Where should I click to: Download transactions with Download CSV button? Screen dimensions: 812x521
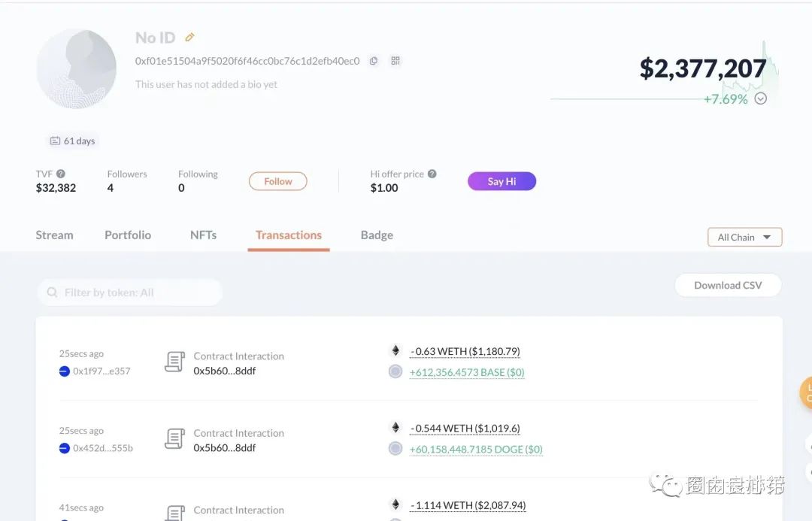pos(728,285)
